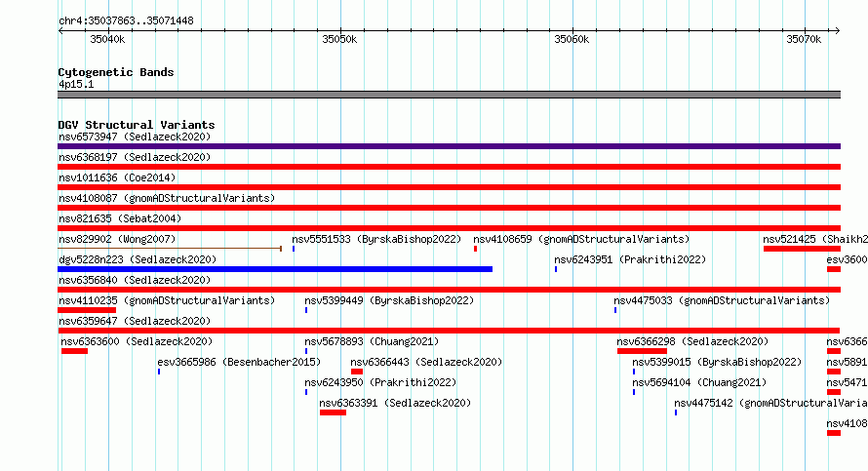Click the 35070k ruler position label

(x=804, y=39)
